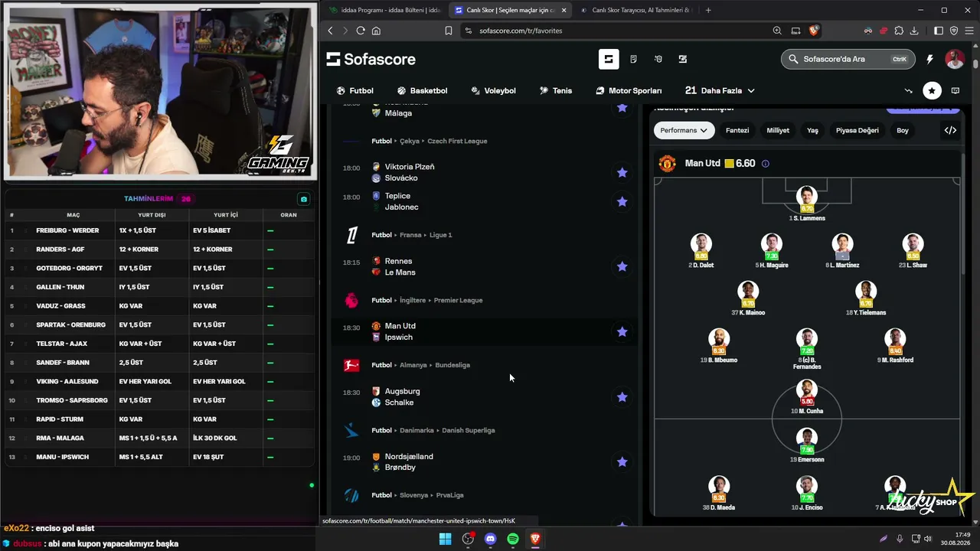Viewport: 980px width, 551px height.
Task: Unfavorite the Viktoria Plzeň - Slovácko match star
Action: coord(622,173)
